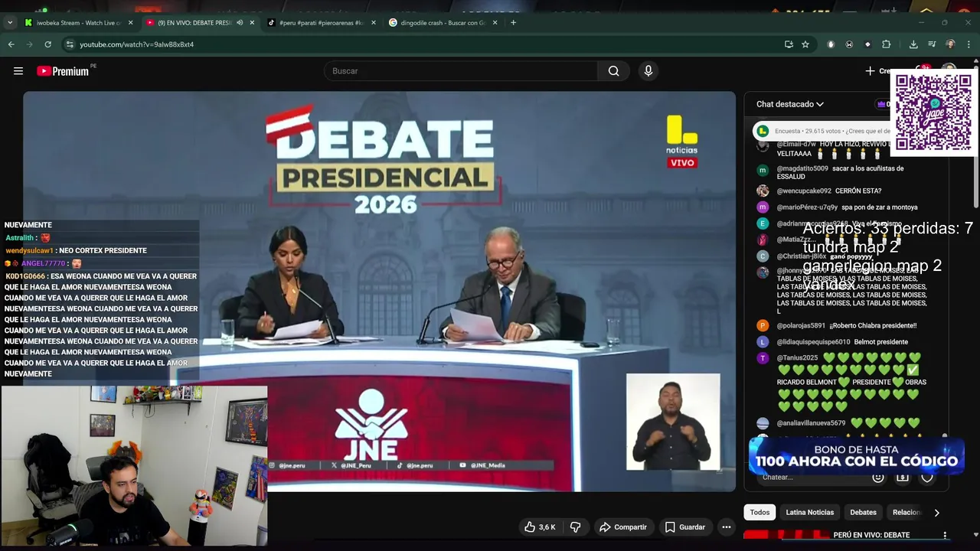Open emoji picker in chat box

click(878, 478)
